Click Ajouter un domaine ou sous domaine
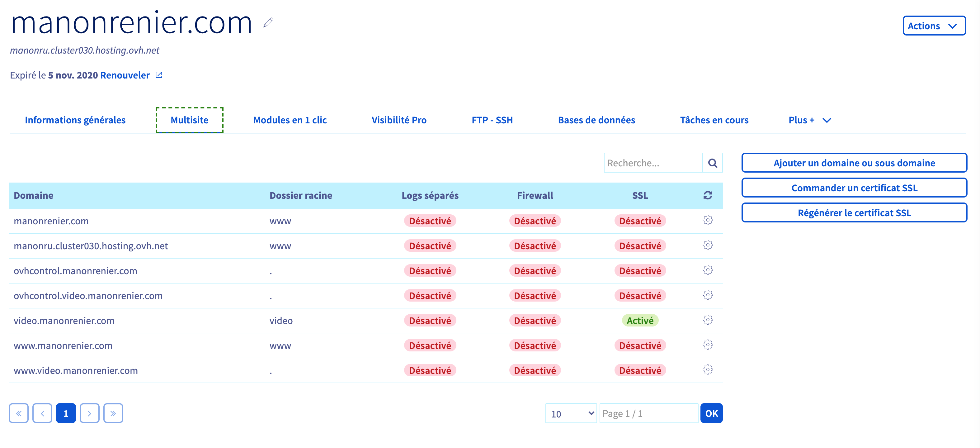Viewport: 980px width, 448px height. click(854, 163)
